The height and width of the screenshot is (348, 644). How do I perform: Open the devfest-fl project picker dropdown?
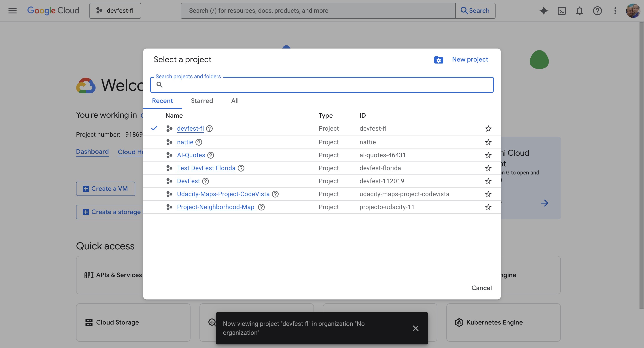click(x=115, y=11)
